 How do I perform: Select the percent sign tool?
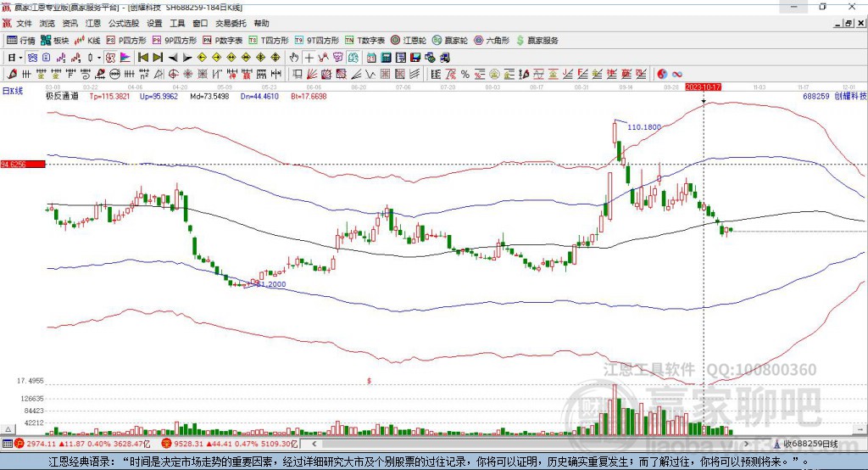point(465,74)
